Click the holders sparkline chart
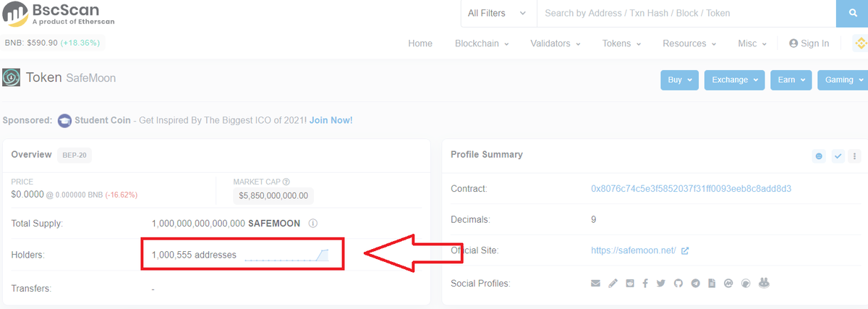Viewport: 868px width, 309px height. pyautogui.click(x=286, y=255)
